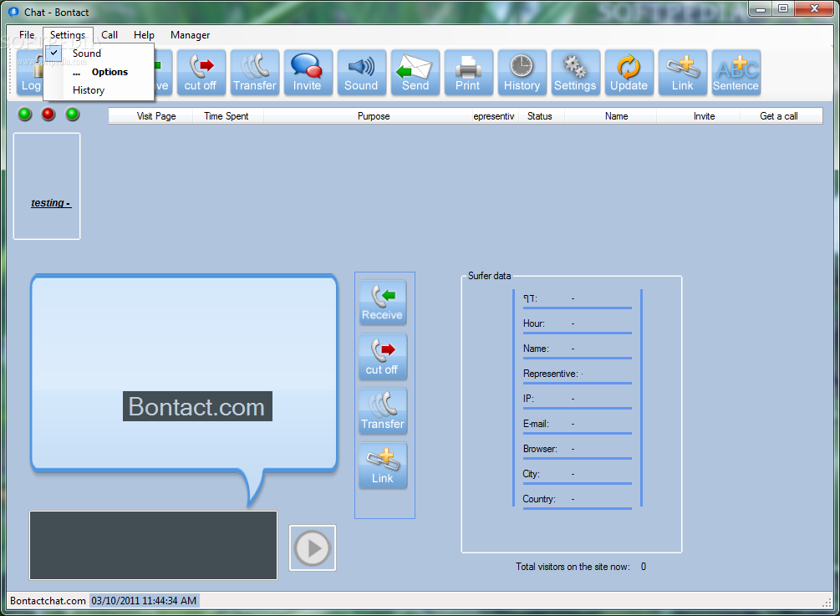Maximize the Chat - Bontact window
The image size is (840, 616).
pyautogui.click(x=782, y=8)
